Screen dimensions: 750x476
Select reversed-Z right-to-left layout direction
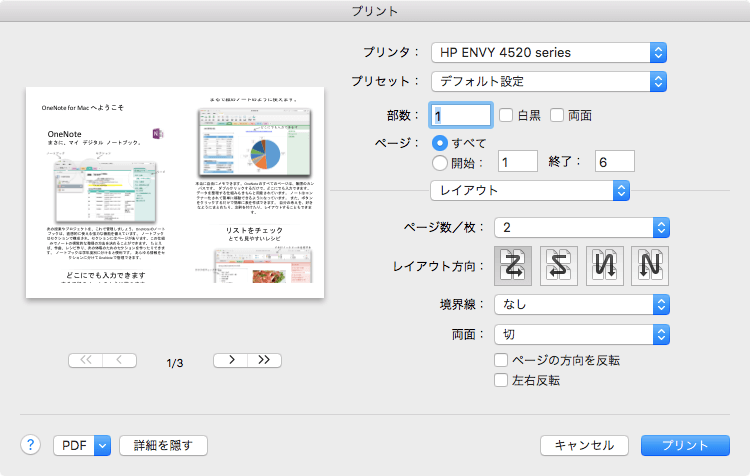click(559, 266)
